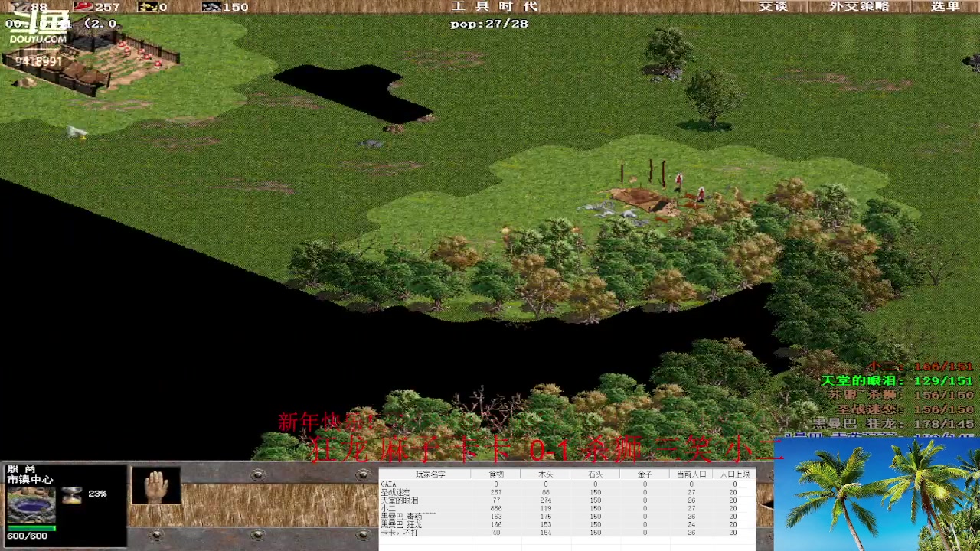
Task: Click the 小二 score entry
Action: coord(921,367)
